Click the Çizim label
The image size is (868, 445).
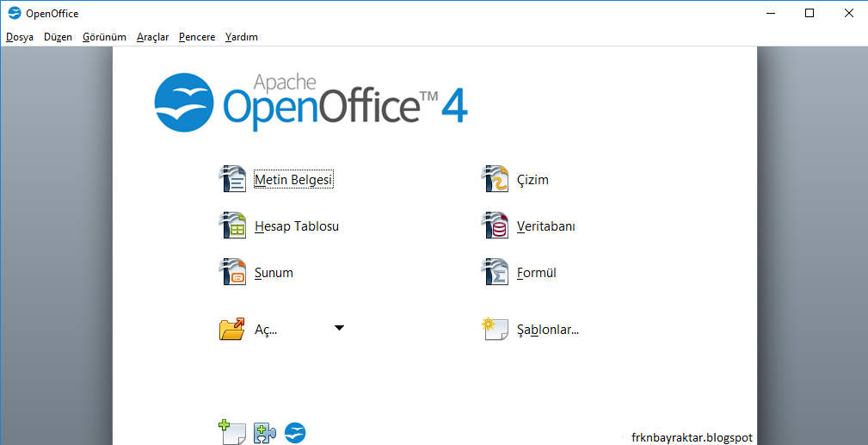[532, 180]
